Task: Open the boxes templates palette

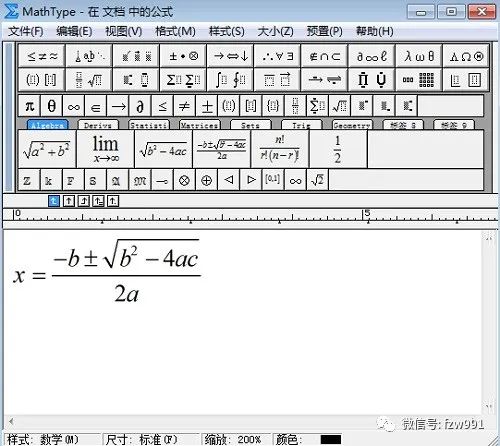Action: pyautogui.click(x=466, y=80)
